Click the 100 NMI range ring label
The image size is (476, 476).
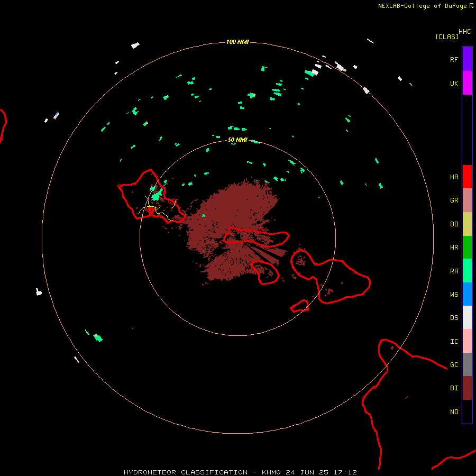237,42
